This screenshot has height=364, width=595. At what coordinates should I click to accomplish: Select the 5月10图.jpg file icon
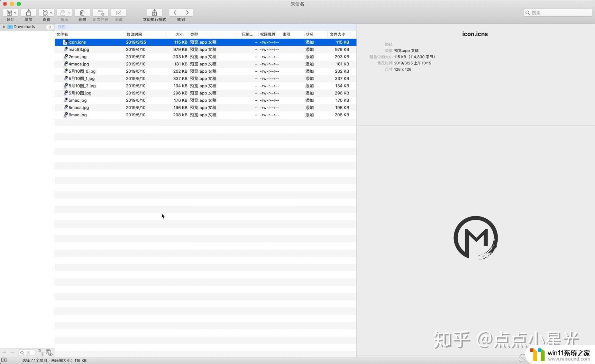65,93
